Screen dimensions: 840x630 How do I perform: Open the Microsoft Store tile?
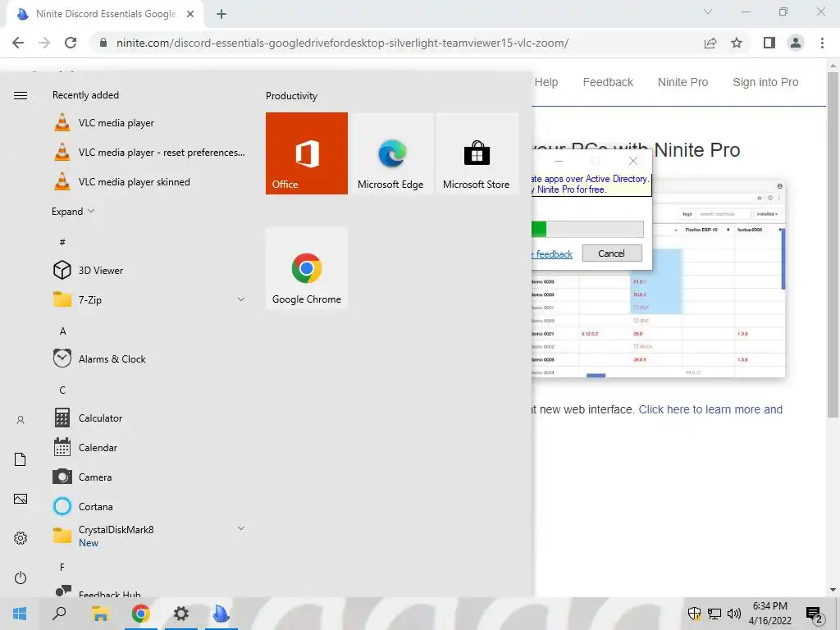tap(477, 153)
